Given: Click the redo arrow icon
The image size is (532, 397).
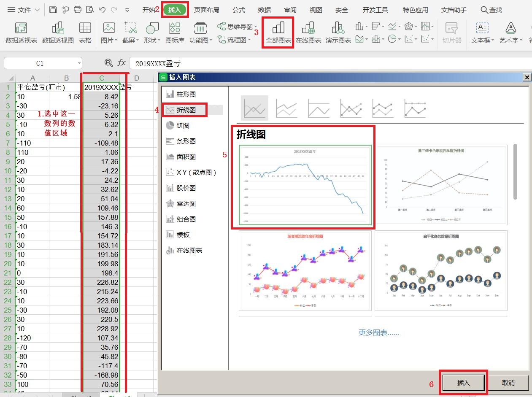Looking at the screenshot, I should [x=114, y=9].
